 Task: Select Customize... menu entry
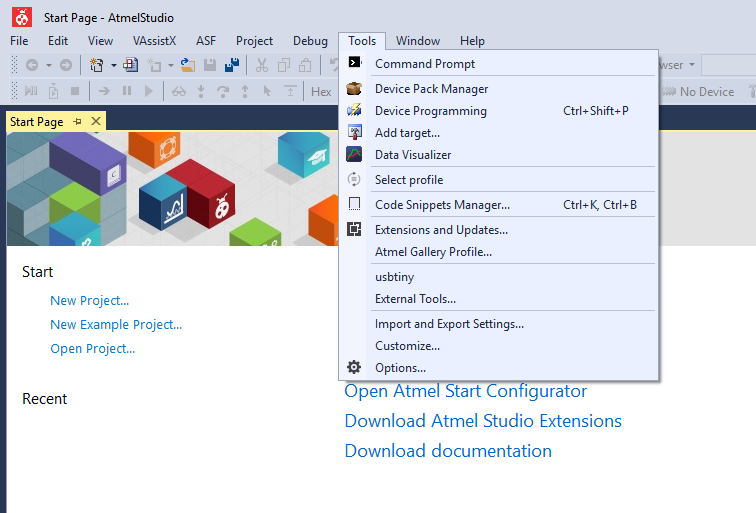[x=499, y=346]
